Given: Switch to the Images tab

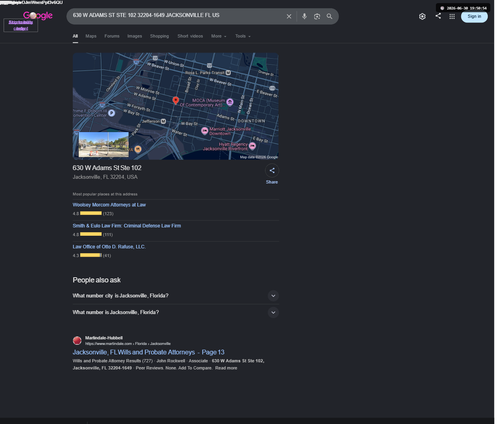Looking at the screenshot, I should (135, 36).
